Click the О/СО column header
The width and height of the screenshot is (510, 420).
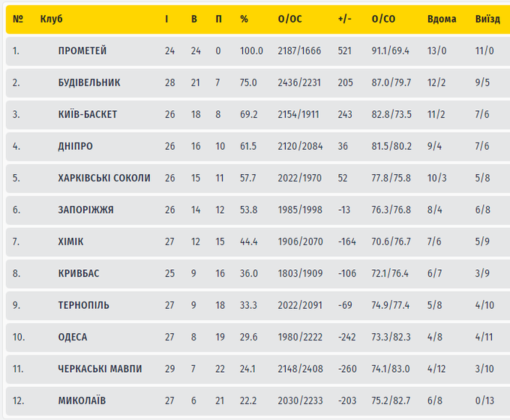(383, 19)
